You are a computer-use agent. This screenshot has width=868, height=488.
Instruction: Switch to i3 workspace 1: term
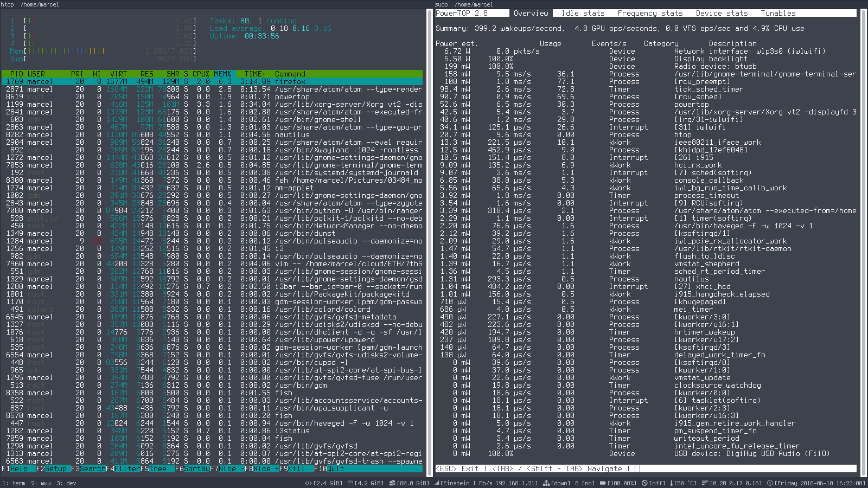(14, 483)
